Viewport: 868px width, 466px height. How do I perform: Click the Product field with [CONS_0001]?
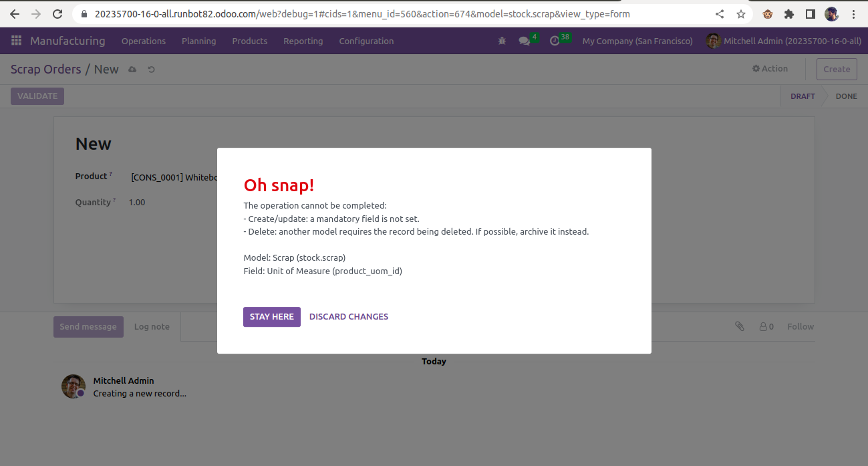pyautogui.click(x=174, y=177)
